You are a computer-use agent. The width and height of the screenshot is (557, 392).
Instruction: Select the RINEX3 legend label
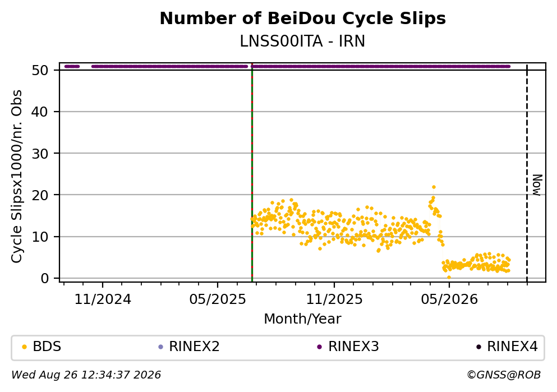tap(354, 347)
